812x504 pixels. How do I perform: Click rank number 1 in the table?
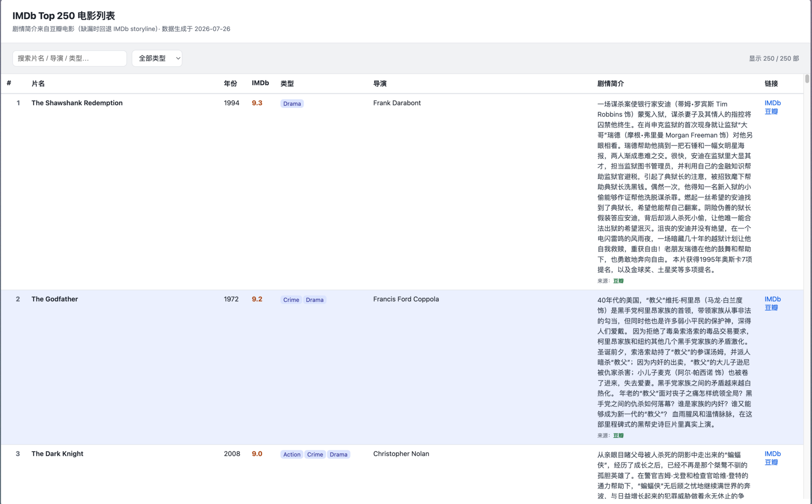18,103
